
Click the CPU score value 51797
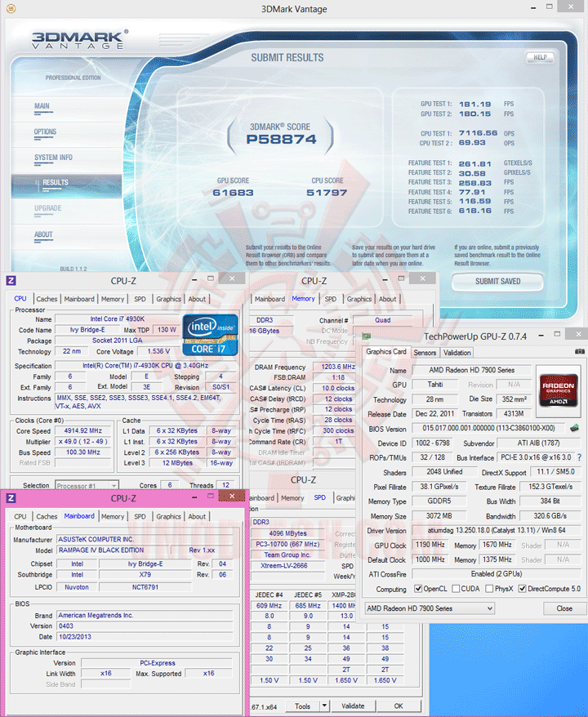(327, 193)
